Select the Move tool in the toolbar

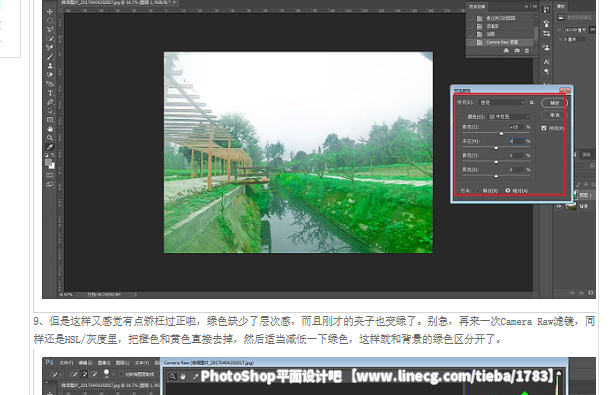pyautogui.click(x=50, y=12)
